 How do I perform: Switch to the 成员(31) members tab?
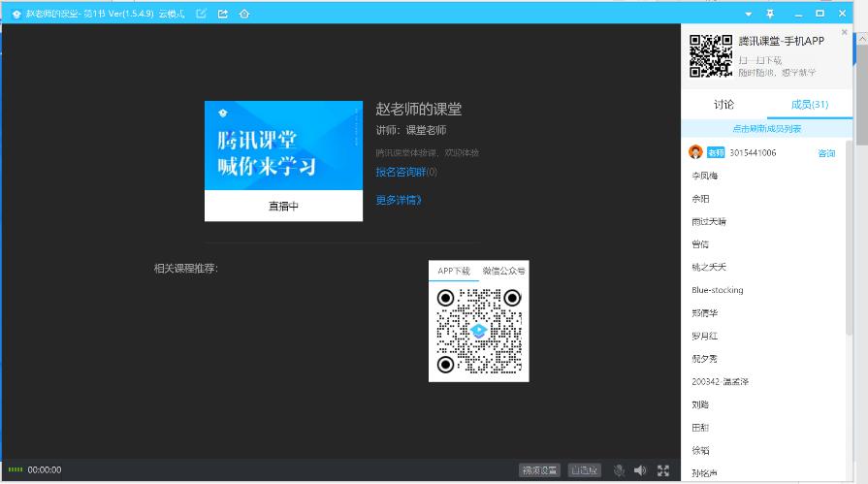809,105
